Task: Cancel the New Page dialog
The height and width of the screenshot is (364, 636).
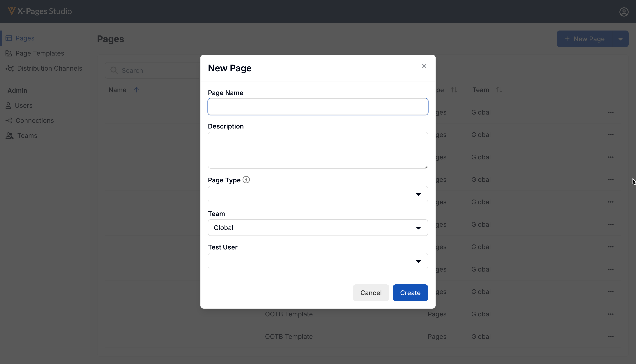Action: click(371, 293)
